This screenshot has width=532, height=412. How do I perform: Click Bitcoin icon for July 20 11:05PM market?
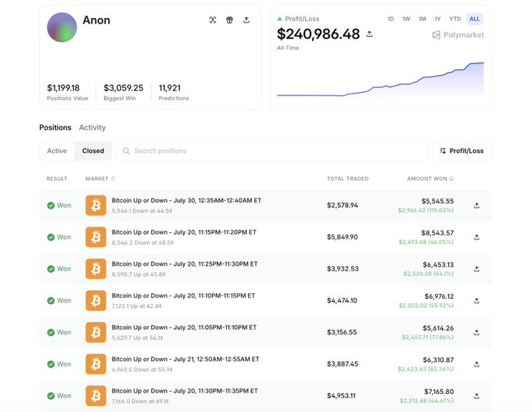pos(95,332)
